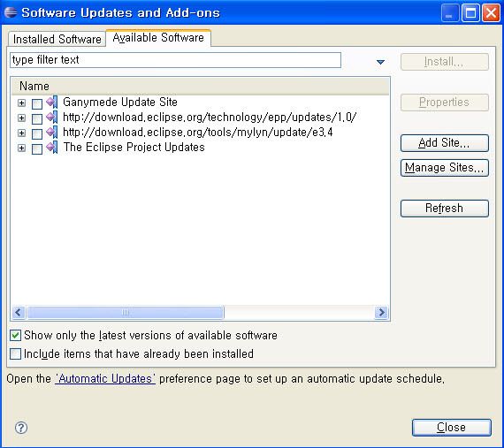504x448 pixels.
Task: Enable Include items that have already been installed
Action: pyautogui.click(x=15, y=354)
